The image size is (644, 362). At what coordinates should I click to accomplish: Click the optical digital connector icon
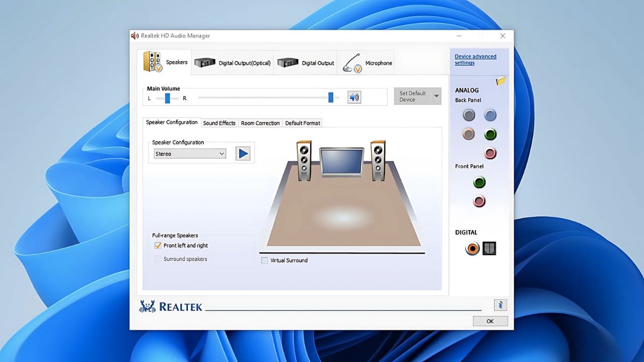[x=489, y=248]
